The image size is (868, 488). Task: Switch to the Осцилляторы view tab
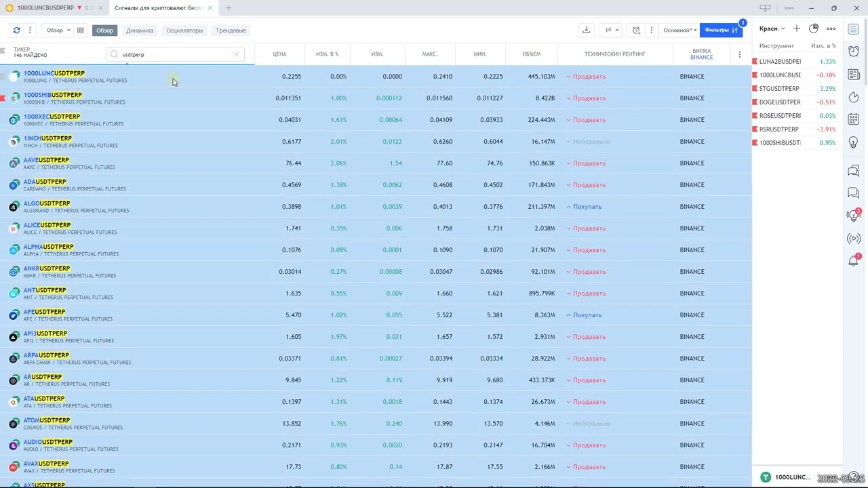[x=184, y=30]
